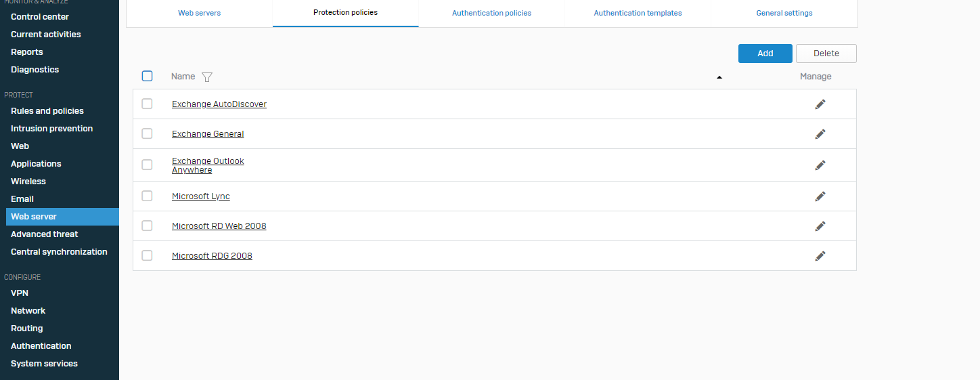Toggle the sort arrow in table header
The height and width of the screenshot is (380, 980).
[x=719, y=77]
